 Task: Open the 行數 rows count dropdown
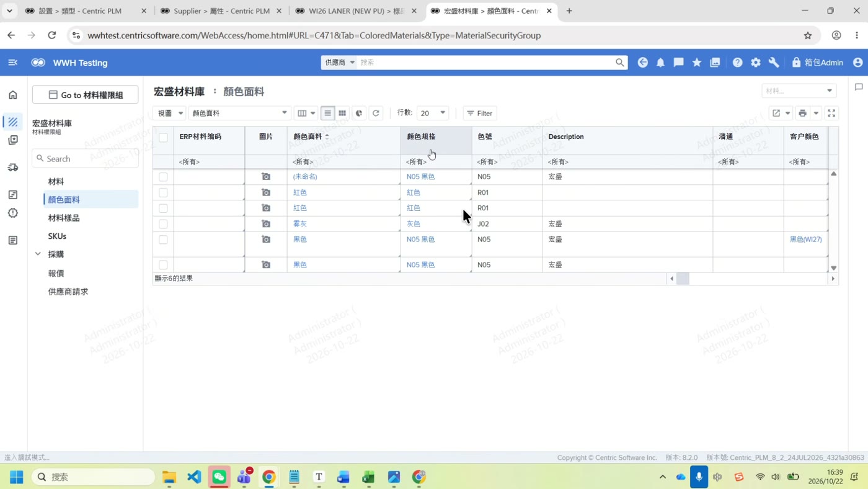click(x=432, y=113)
